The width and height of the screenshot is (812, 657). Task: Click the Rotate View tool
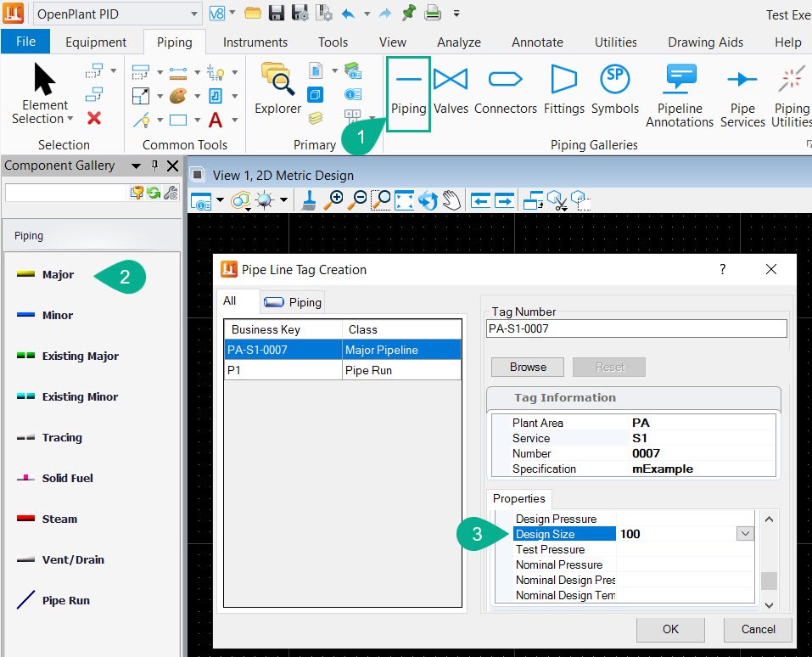point(428,200)
